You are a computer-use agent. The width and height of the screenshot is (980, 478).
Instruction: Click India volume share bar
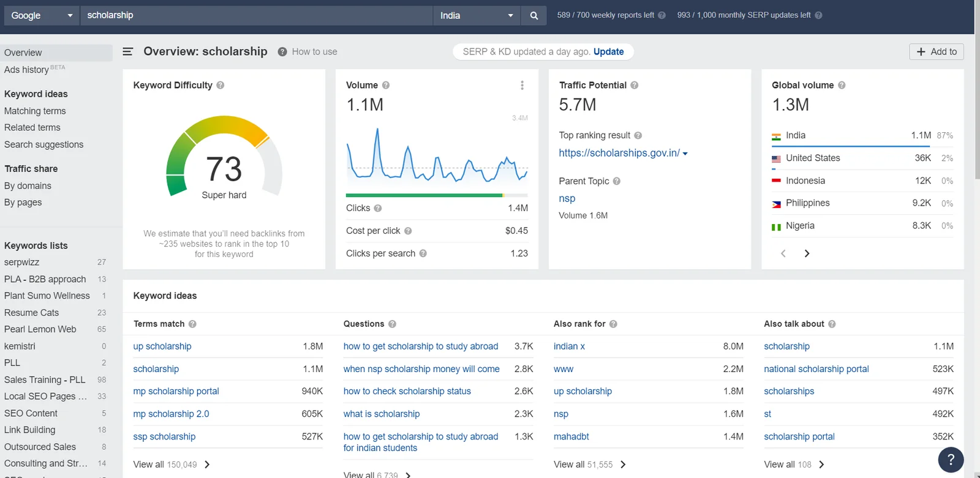(851, 146)
